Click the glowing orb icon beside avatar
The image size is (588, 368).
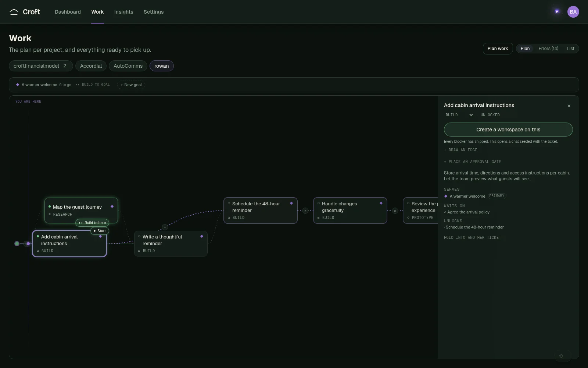557,11
